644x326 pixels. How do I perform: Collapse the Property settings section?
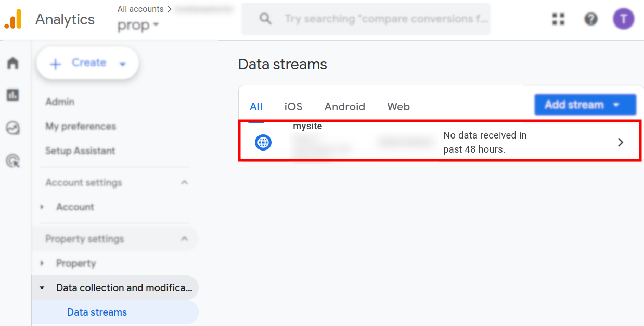184,239
